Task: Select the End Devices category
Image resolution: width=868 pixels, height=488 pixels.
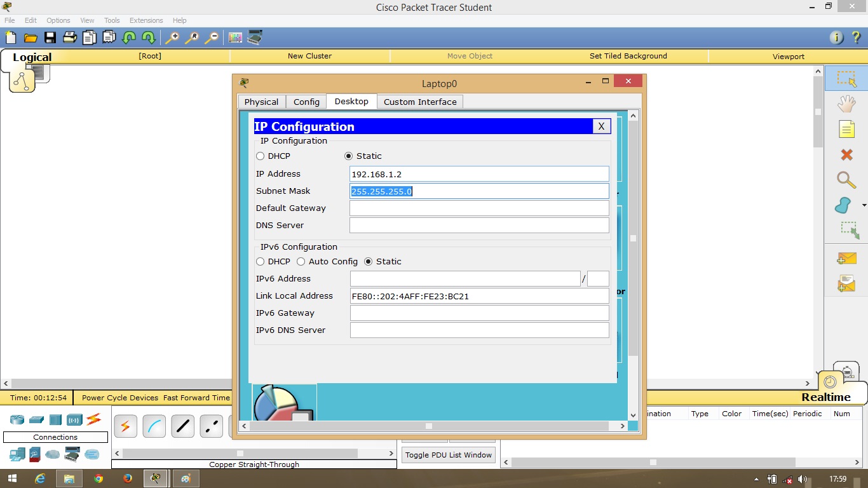Action: coord(17,454)
